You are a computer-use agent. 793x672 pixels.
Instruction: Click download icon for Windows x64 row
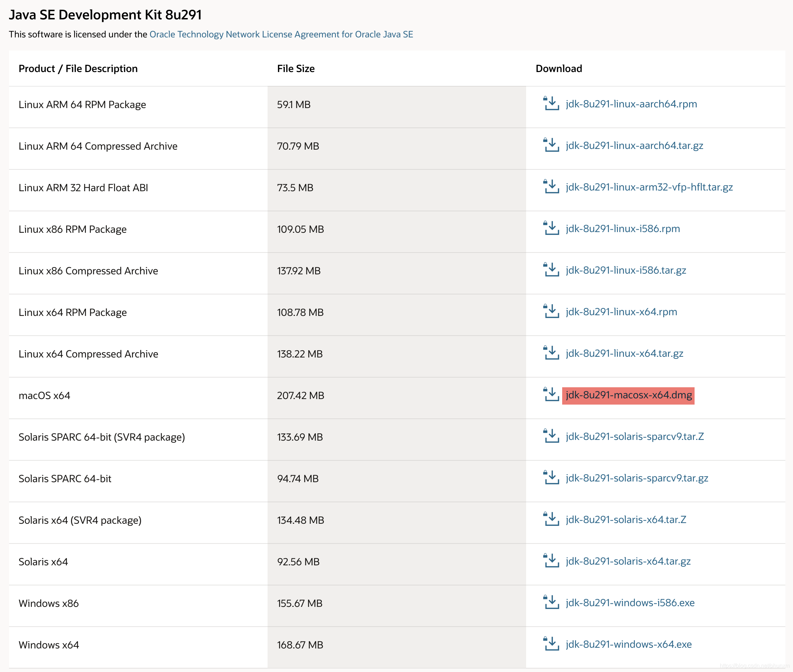coord(551,644)
